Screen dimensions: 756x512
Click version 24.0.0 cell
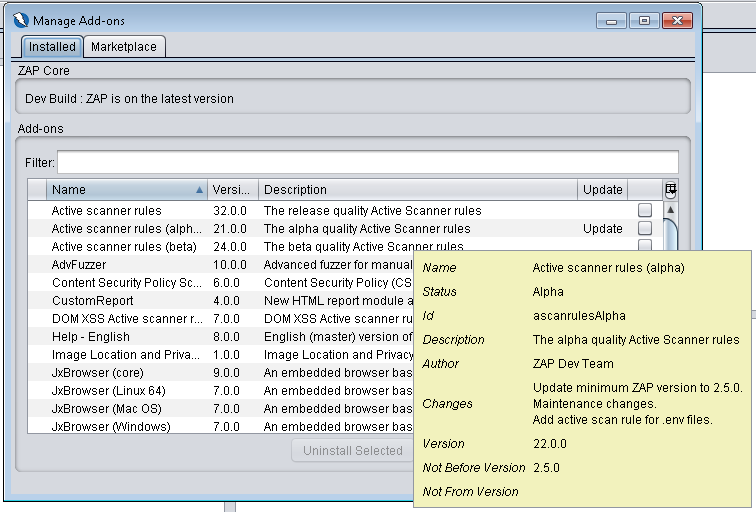click(x=230, y=247)
